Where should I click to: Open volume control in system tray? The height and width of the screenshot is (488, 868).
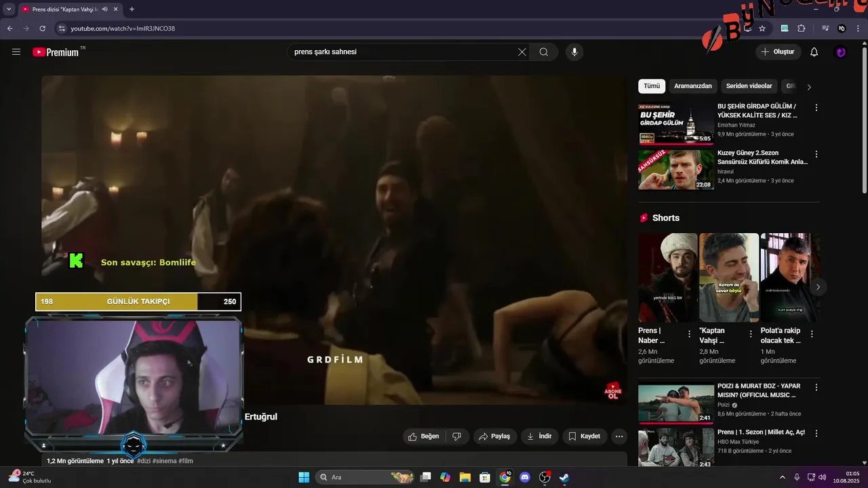(823, 477)
